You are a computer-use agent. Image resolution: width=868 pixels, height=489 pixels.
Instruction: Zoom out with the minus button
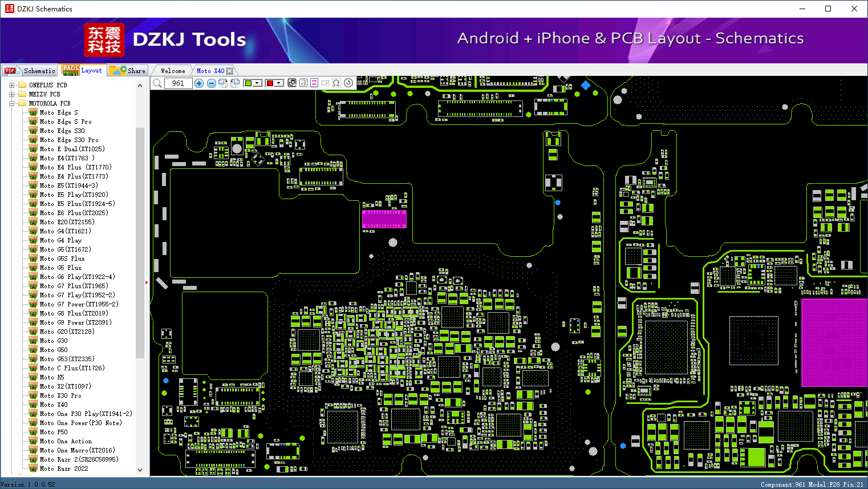212,83
